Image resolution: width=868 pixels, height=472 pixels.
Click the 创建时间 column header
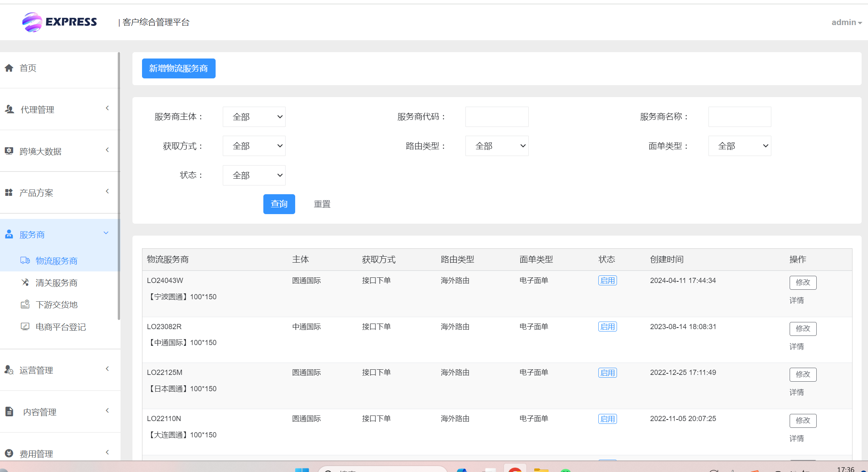coord(667,259)
